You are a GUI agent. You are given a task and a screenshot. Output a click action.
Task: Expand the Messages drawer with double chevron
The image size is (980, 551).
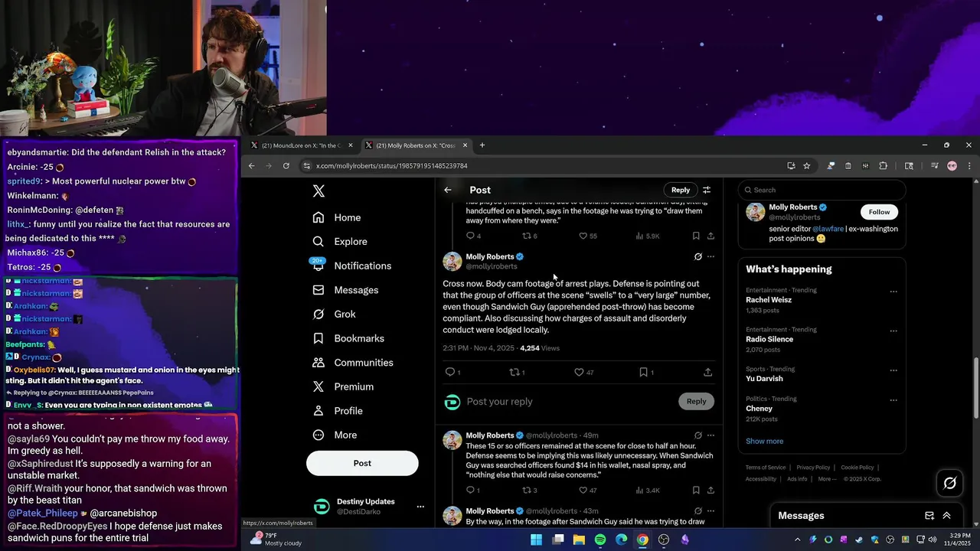[x=946, y=516]
